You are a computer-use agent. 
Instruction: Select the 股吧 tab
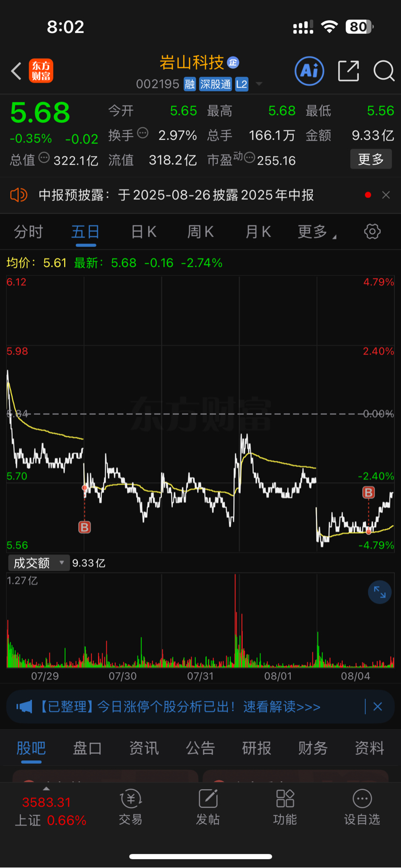tap(31, 748)
